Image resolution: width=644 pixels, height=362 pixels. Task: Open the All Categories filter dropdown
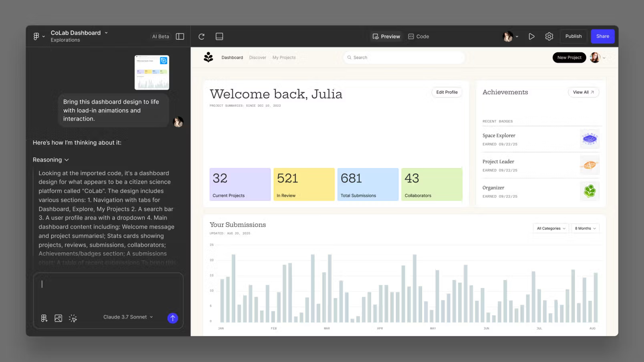tap(550, 228)
